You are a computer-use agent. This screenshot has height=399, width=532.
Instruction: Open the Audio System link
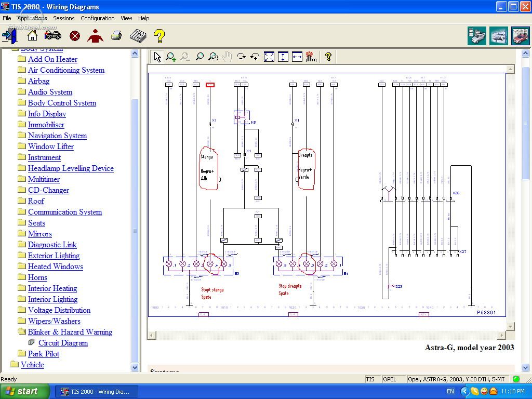click(x=50, y=92)
